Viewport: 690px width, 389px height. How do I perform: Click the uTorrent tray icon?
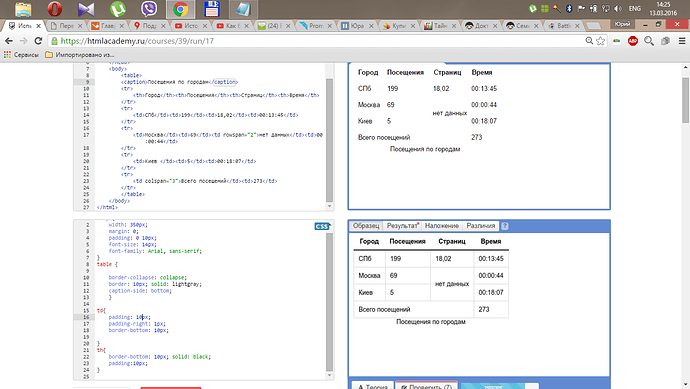pyautogui.click(x=533, y=8)
